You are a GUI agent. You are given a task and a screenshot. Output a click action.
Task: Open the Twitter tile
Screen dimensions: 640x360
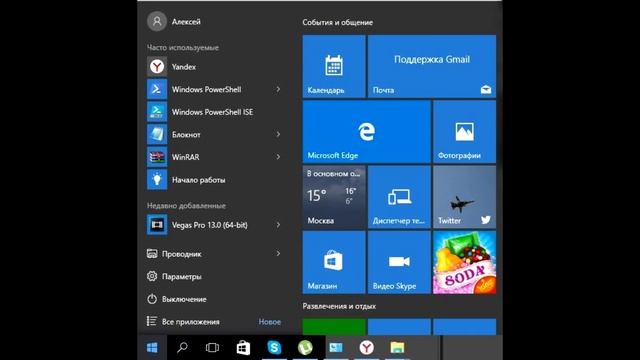click(x=464, y=197)
